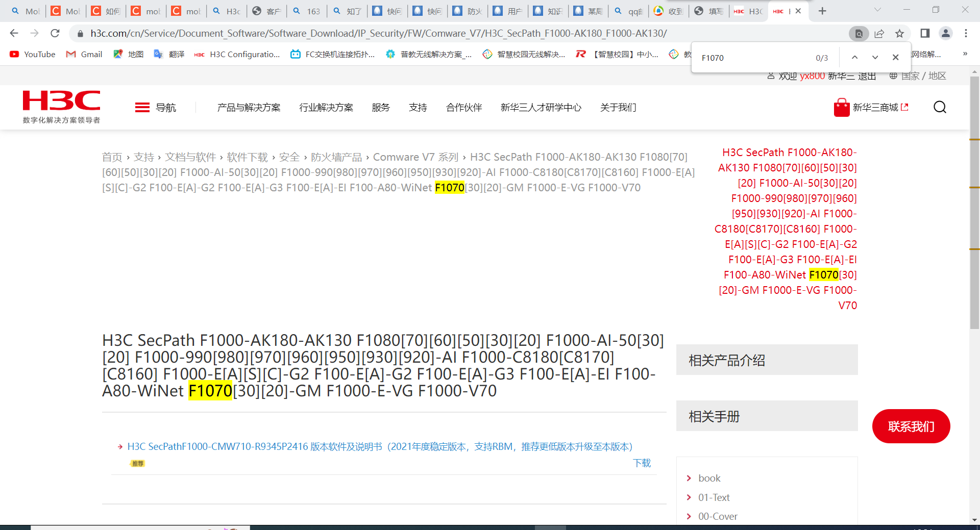Go to Comware V7 系列 breadcrumb
The image size is (980, 530).
click(416, 157)
